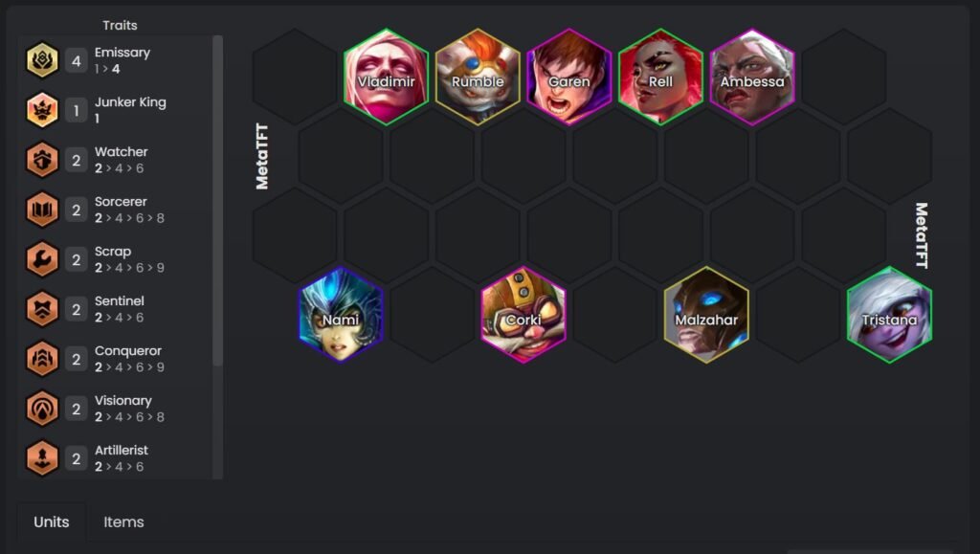Click the Conqueror trait icon
Screen dimensions: 980x554
pyautogui.click(x=42, y=359)
